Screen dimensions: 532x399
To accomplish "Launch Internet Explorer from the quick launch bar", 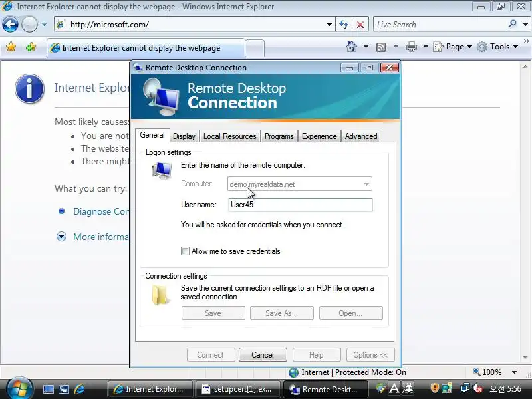I will (x=79, y=389).
